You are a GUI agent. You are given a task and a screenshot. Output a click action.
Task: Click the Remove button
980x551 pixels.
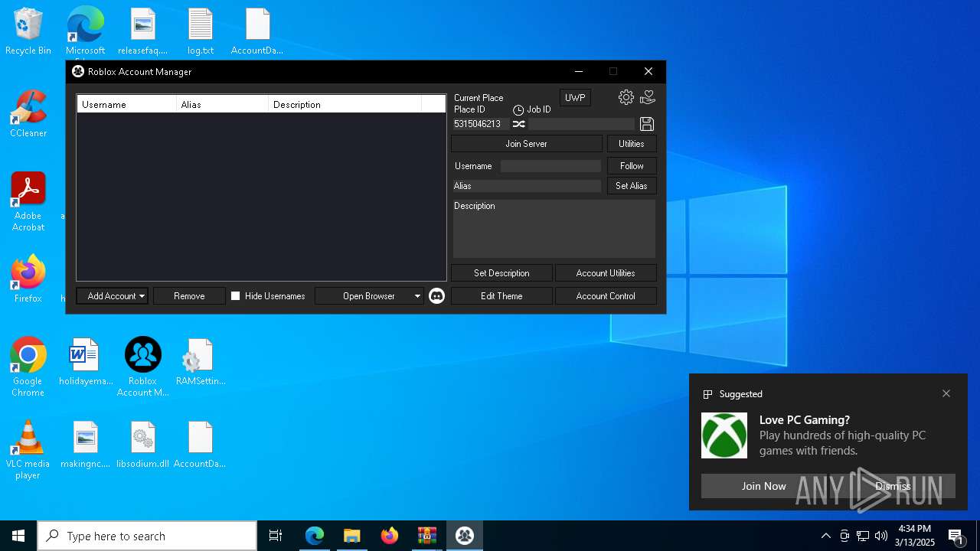pos(189,296)
